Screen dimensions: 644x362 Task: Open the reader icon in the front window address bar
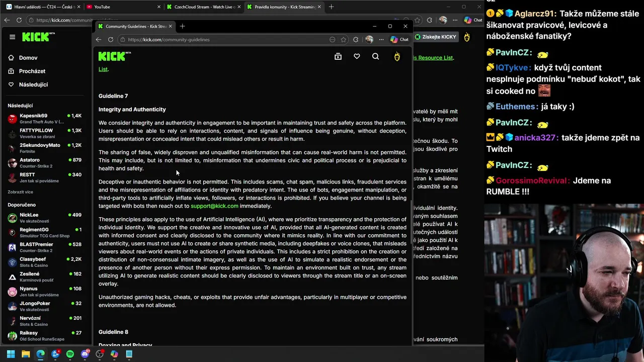(332, 39)
